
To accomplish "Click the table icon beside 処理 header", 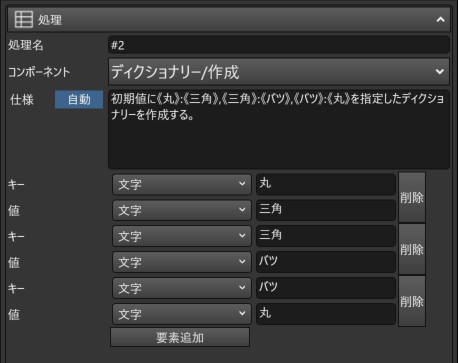I will pos(24,19).
